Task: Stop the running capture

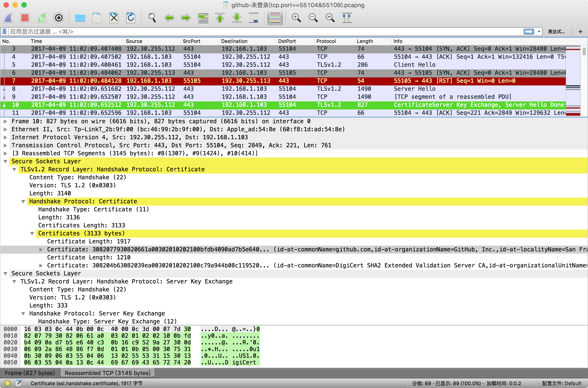Action: coord(25,18)
